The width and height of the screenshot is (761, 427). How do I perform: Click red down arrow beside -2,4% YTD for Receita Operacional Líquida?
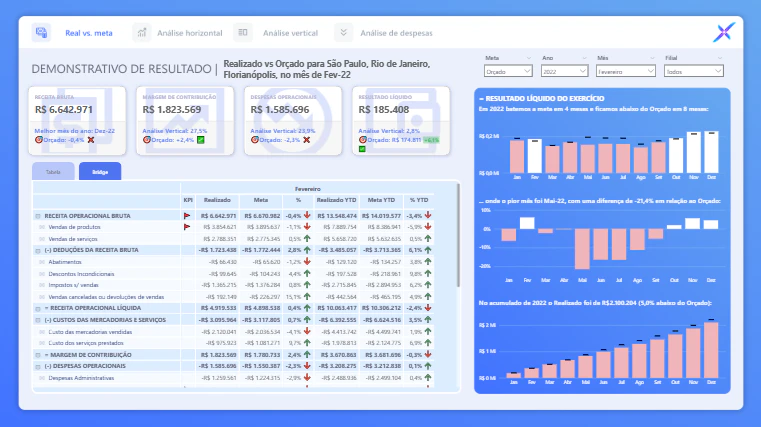[x=428, y=308]
